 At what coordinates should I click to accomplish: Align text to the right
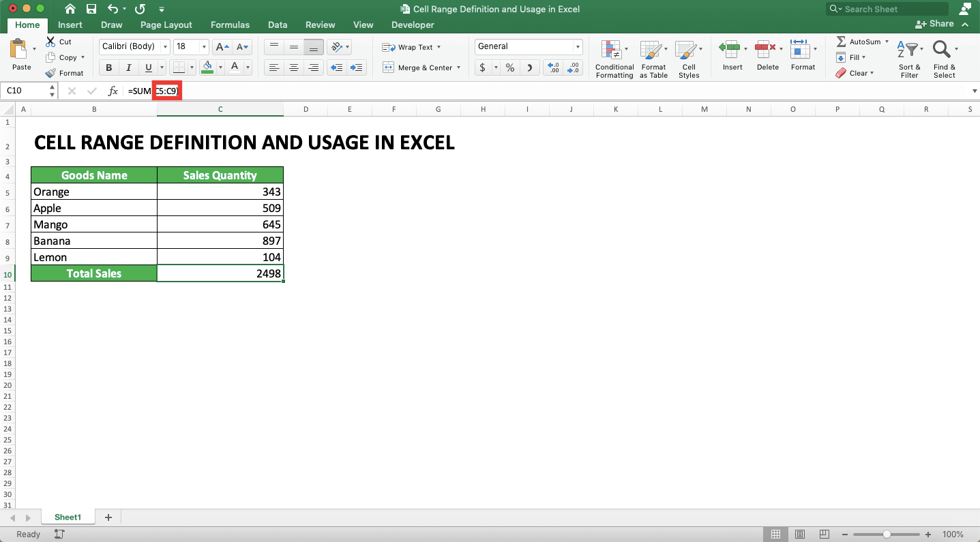(314, 67)
